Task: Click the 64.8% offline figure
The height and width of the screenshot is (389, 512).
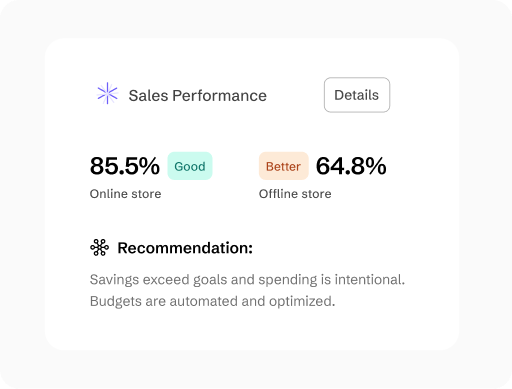Action: click(x=351, y=166)
